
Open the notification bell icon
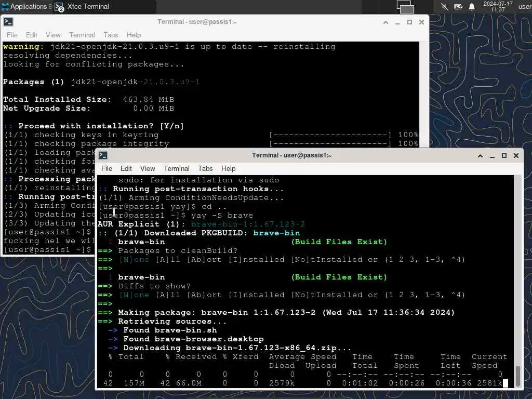point(472,6)
